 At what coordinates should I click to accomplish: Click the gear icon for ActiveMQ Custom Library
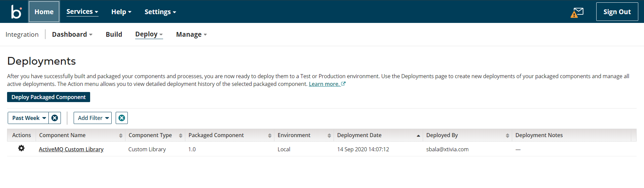tap(21, 148)
